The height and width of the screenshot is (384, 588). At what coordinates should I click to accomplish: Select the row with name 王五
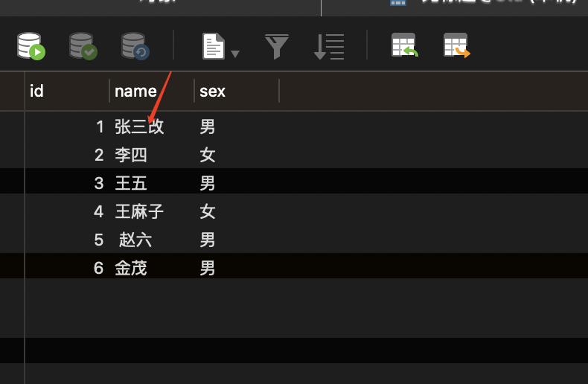[131, 183]
